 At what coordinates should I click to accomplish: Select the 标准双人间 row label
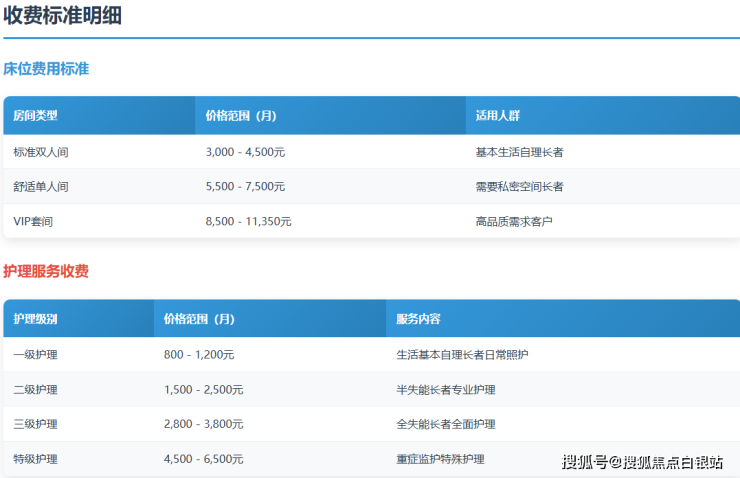(x=41, y=152)
